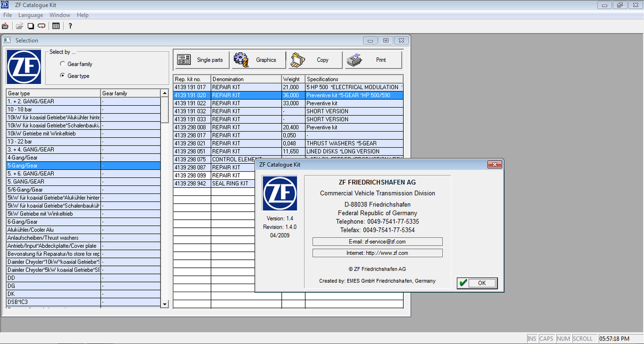Select gear type '1. + 2. GANG/GEAR'

coord(84,101)
